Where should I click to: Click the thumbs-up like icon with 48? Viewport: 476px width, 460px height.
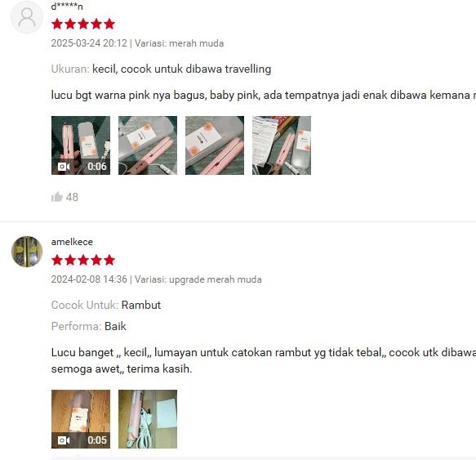[57, 197]
